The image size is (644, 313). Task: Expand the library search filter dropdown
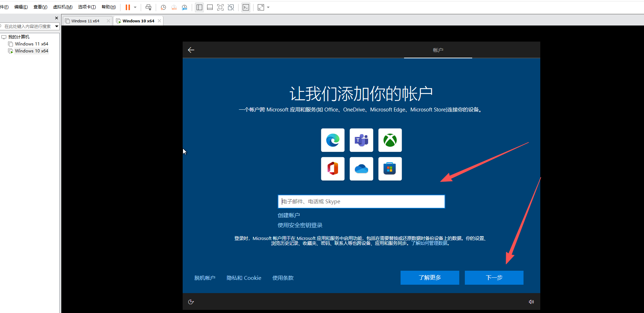pos(57,26)
